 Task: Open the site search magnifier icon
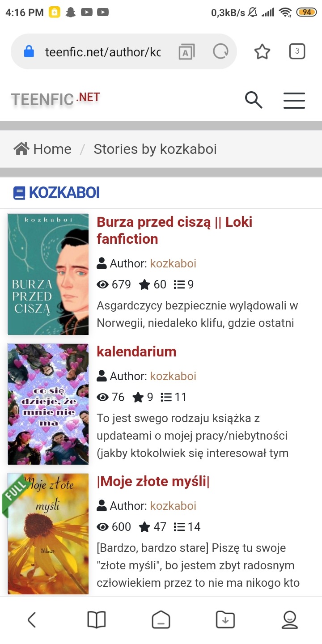pyautogui.click(x=254, y=100)
